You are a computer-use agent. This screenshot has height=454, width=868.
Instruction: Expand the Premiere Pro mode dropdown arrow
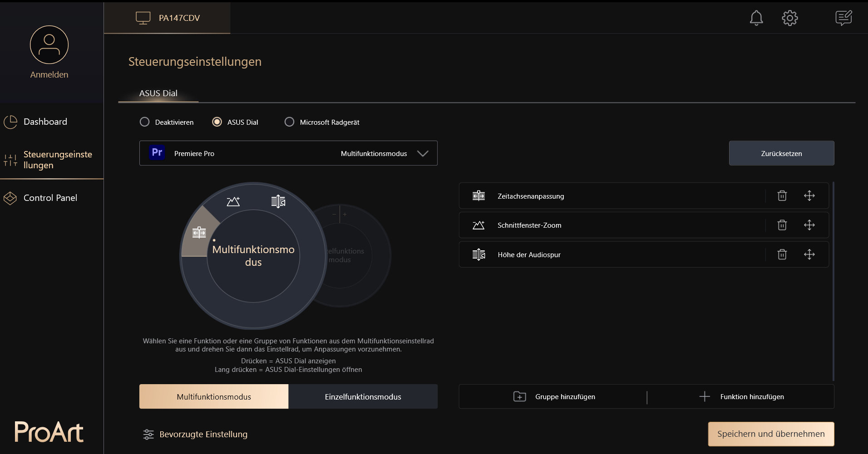[423, 153]
